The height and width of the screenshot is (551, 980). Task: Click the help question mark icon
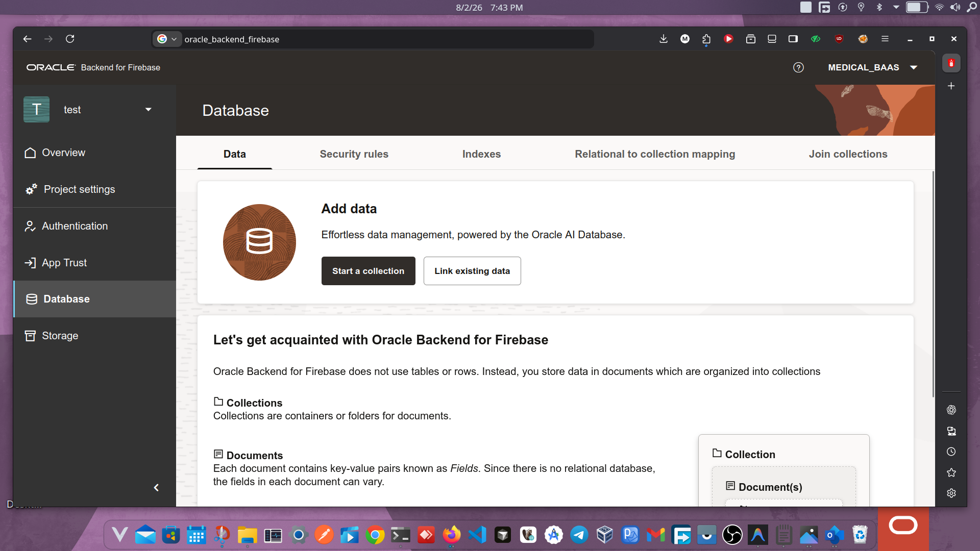(x=798, y=67)
